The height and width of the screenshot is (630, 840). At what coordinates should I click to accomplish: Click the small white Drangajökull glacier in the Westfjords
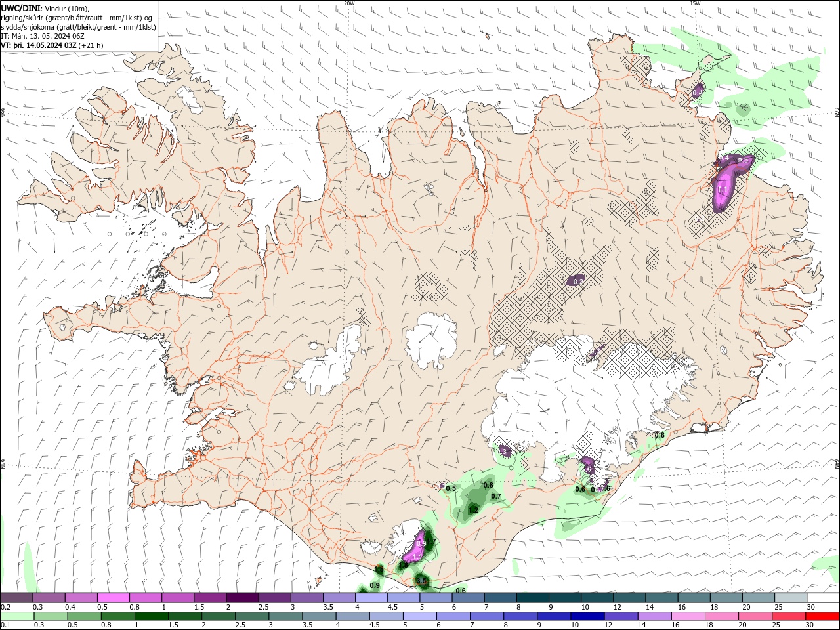tap(191, 99)
